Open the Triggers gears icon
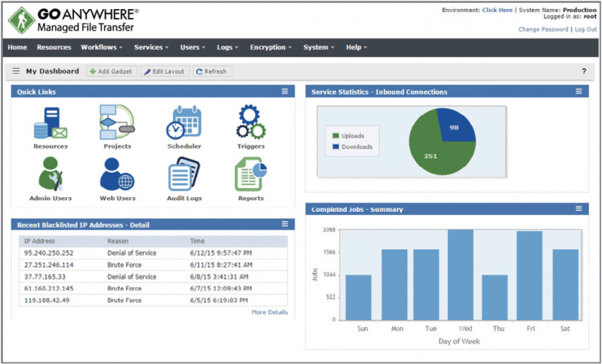This screenshot has width=602, height=364. point(251,123)
